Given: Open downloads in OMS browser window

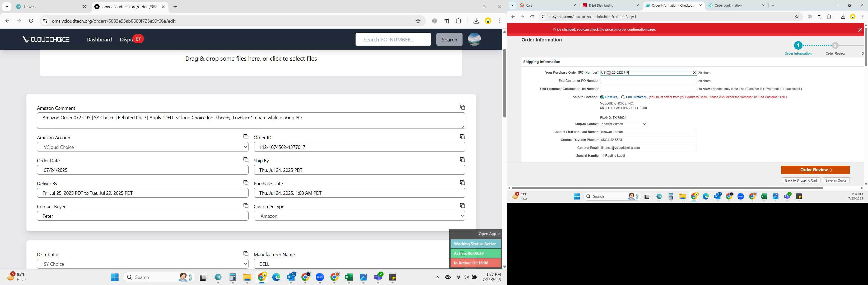Looking at the screenshot, I should (476, 21).
